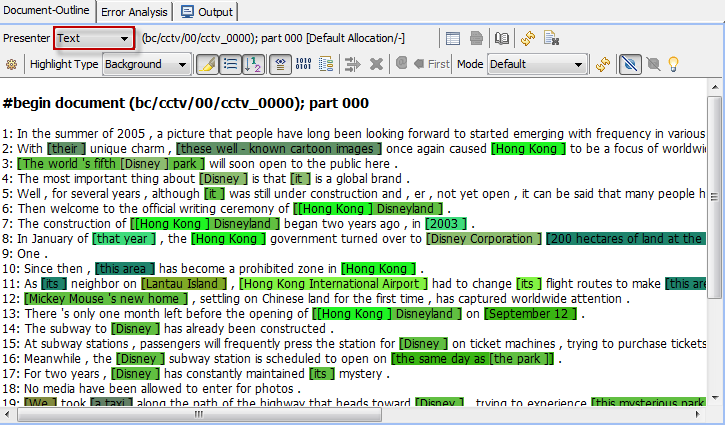Screen dimensions: 725x425
Task: Toggle the crossed-out blue eye button
Action: click(x=630, y=64)
